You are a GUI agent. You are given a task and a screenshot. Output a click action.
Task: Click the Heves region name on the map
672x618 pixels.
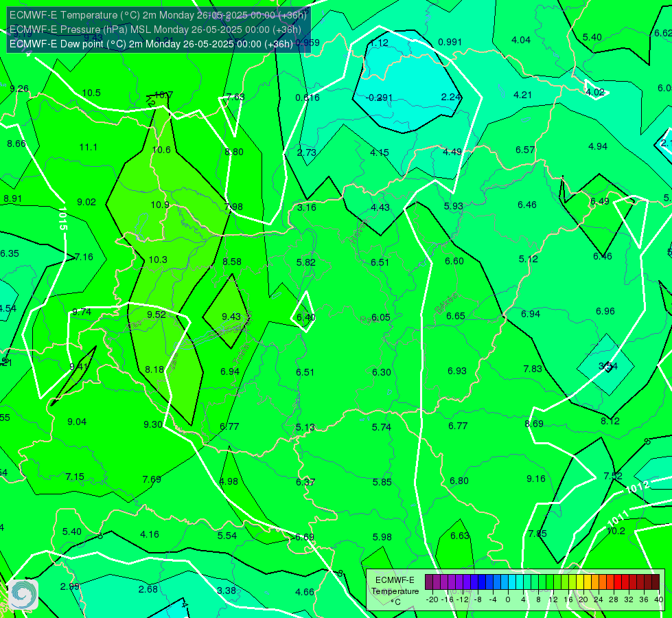click(x=359, y=231)
